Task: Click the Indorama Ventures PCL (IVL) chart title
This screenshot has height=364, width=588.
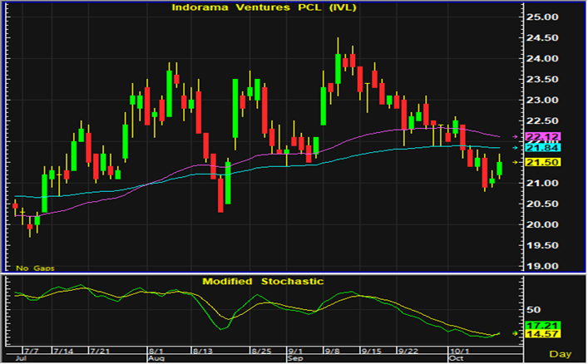Action: tap(264, 7)
